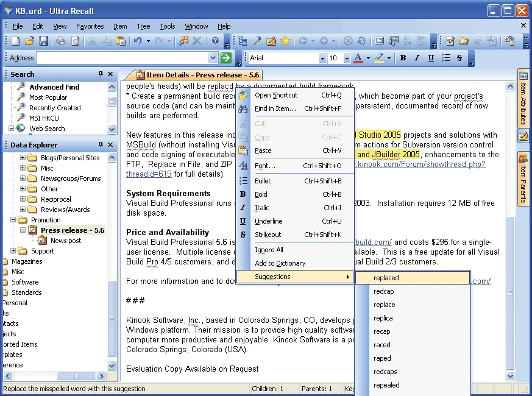The image size is (532, 396).
Task: Close the Search pane
Action: click(x=110, y=74)
